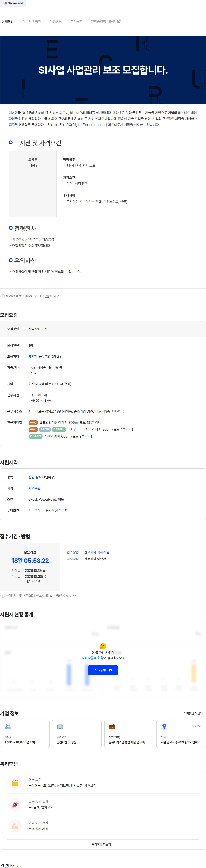
Task: Click 국민연금, 고용보험 benefits list text
Action: tap(62, 786)
